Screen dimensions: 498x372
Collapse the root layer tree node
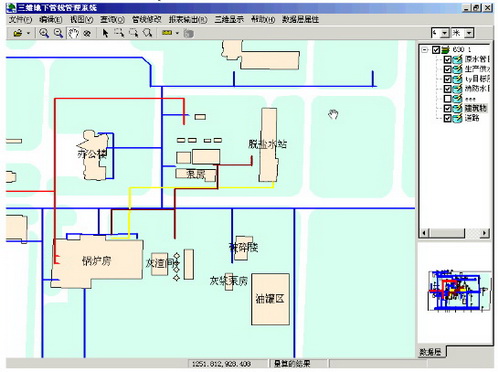[x=424, y=50]
